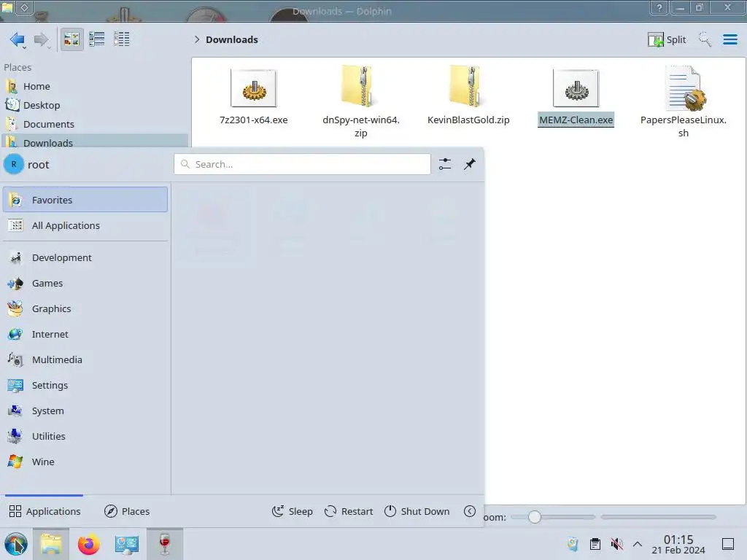
Task: Click the Shut Down button
Action: click(417, 511)
